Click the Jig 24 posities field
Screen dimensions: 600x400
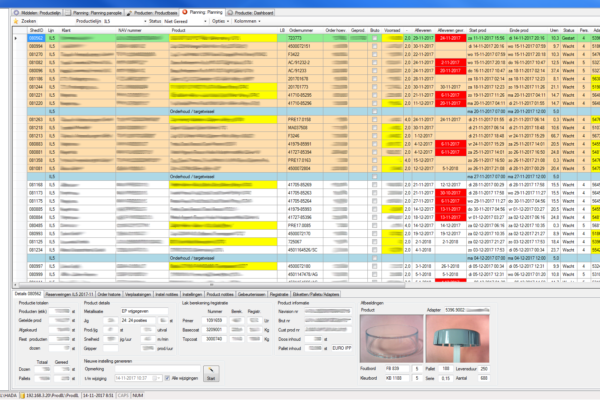[x=138, y=320]
